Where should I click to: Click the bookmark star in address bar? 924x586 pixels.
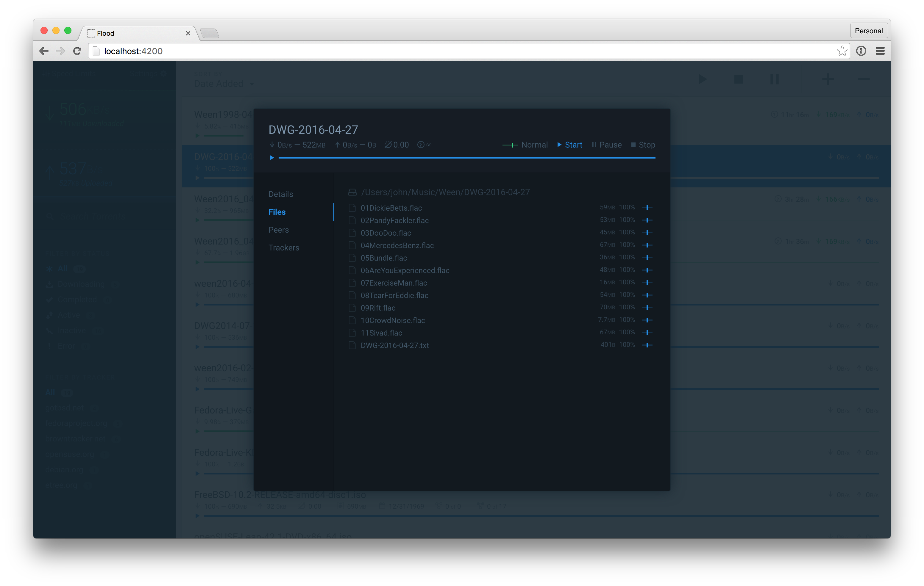click(x=842, y=51)
